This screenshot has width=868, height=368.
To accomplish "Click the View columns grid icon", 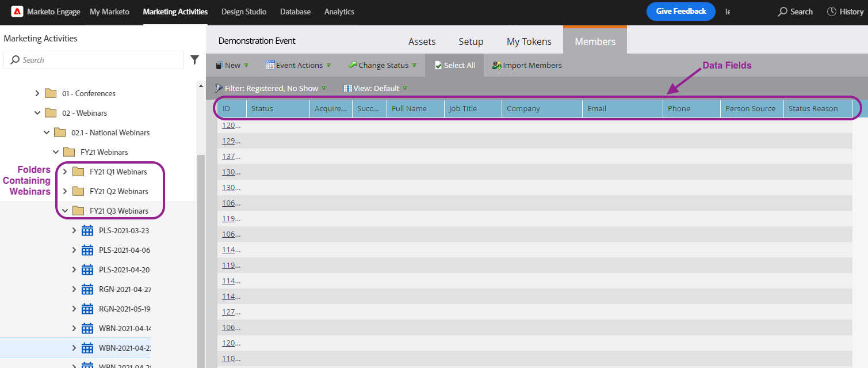I will pyautogui.click(x=347, y=88).
